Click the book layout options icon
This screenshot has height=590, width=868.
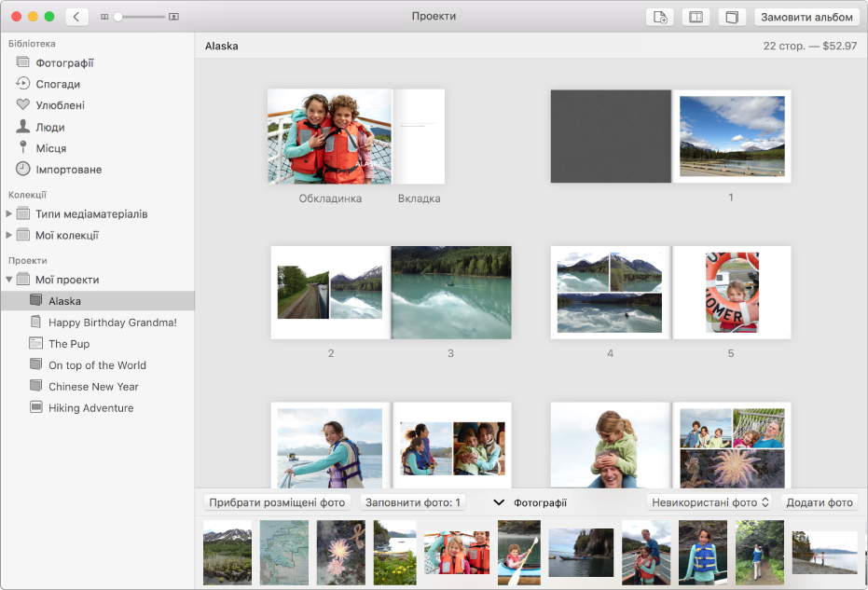tap(695, 17)
